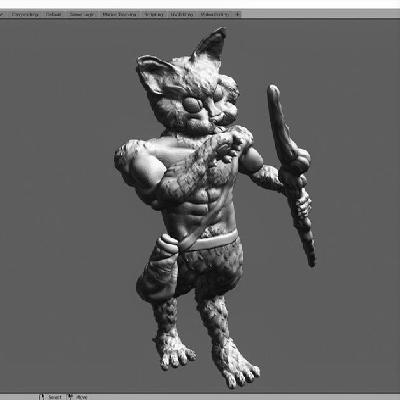Switch to the Compositing workspace tab
Viewport: 400px width, 400px height.
click(25, 14)
